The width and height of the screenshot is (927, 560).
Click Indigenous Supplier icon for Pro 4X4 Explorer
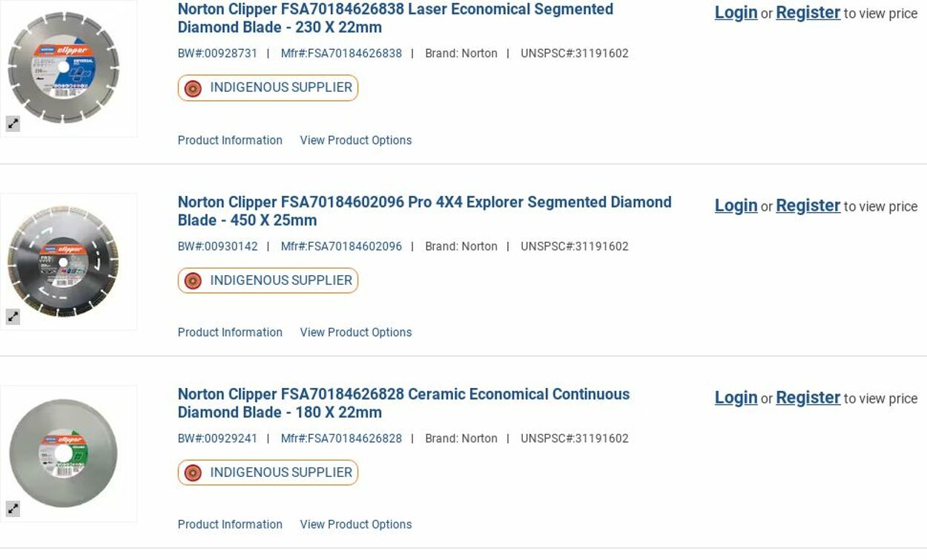[x=193, y=281]
